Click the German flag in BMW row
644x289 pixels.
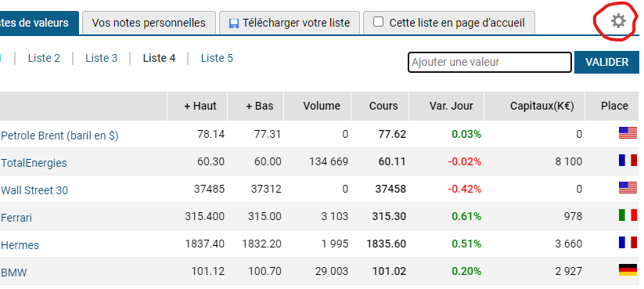point(628,270)
